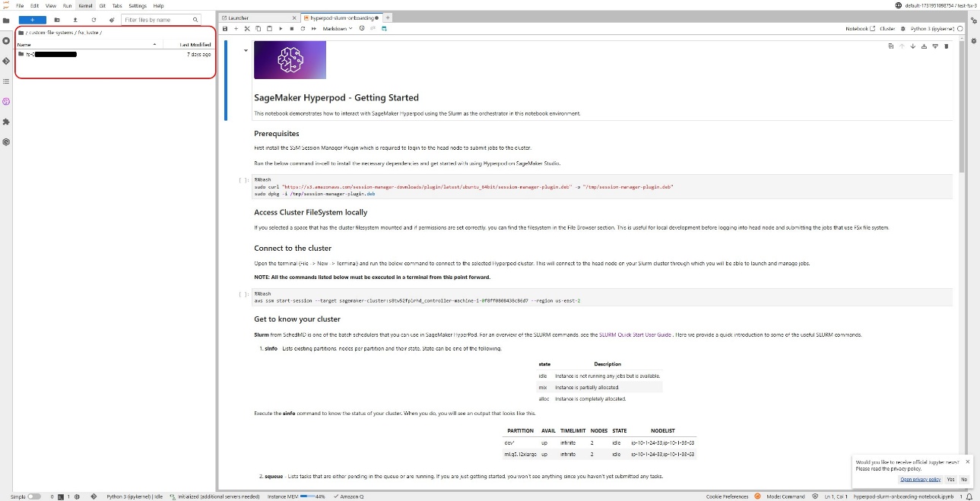Open the Git sidebar panel
This screenshot has width=980, height=501.
pos(6,61)
